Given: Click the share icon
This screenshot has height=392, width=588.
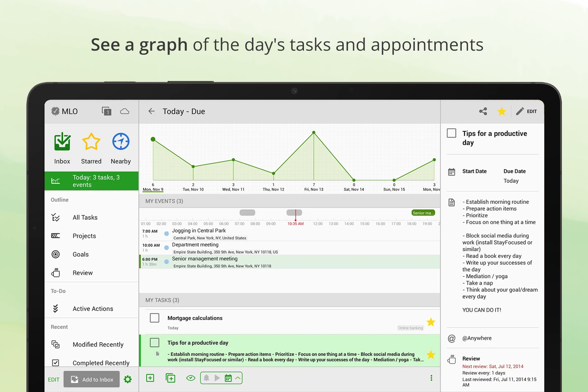Looking at the screenshot, I should coord(483,111).
